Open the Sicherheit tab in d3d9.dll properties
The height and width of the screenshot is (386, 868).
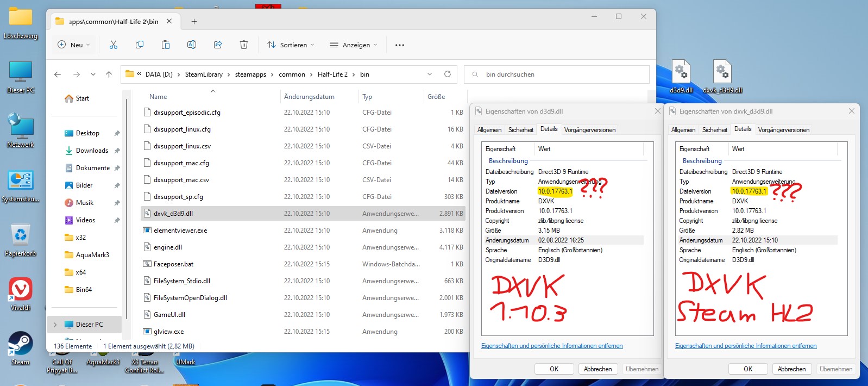(521, 130)
